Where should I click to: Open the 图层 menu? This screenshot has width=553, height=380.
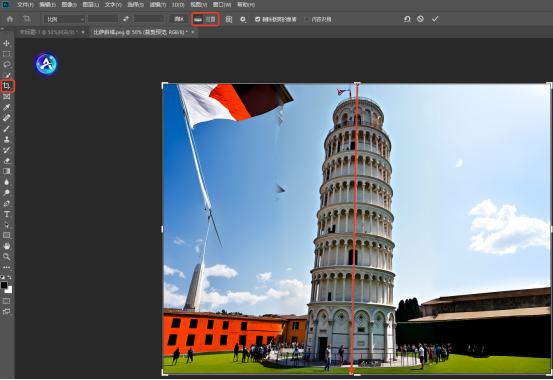click(91, 5)
